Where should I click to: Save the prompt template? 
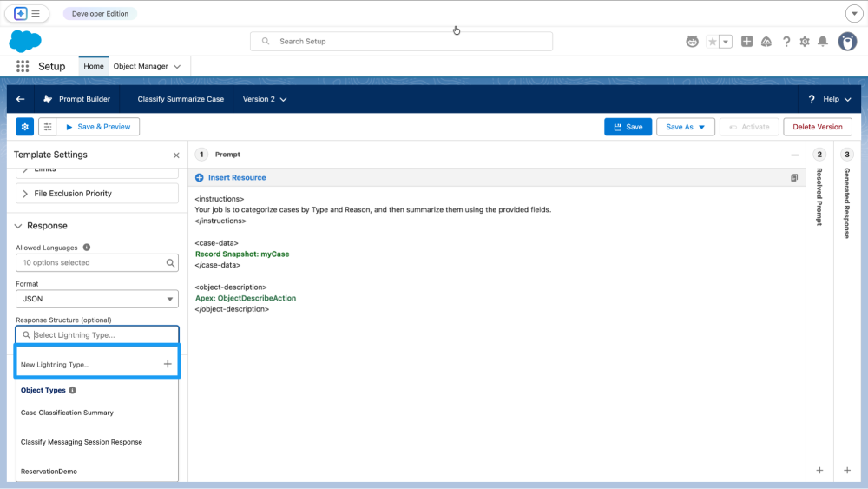point(628,127)
